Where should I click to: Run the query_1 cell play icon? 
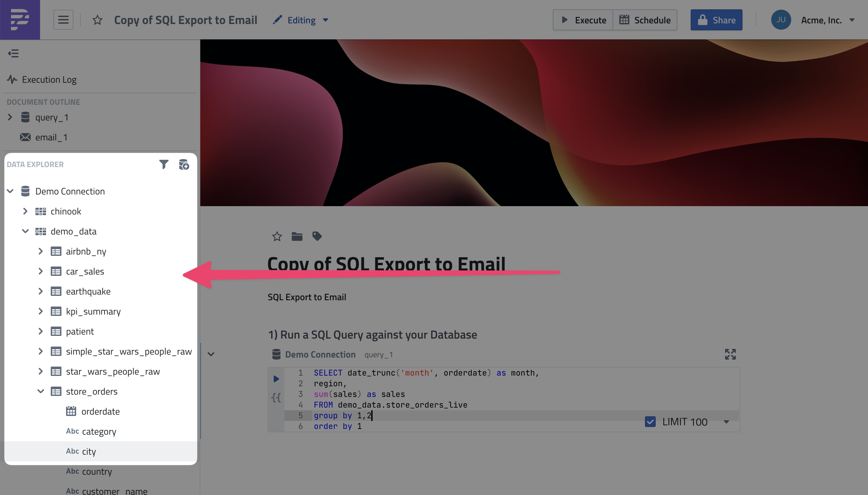tap(276, 379)
